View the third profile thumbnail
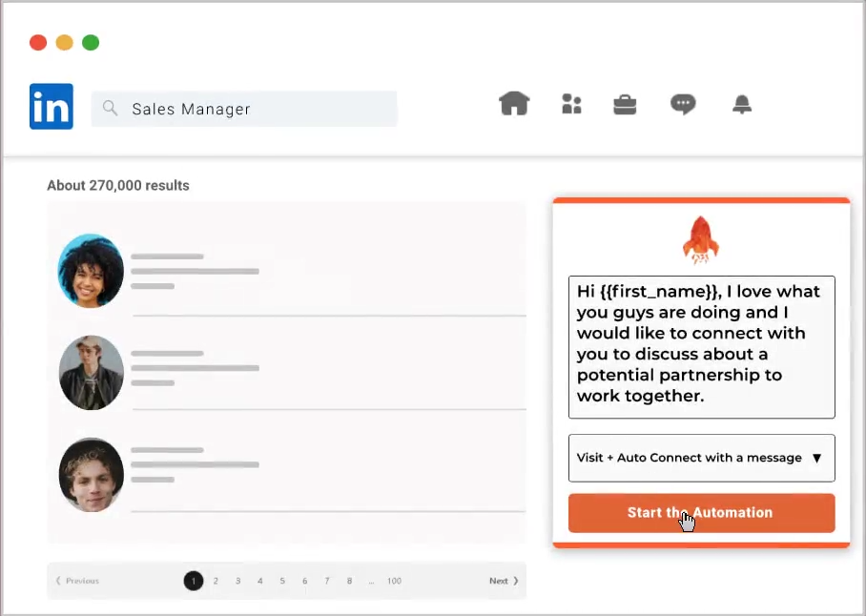Screen dimensions: 866x616 (91, 474)
